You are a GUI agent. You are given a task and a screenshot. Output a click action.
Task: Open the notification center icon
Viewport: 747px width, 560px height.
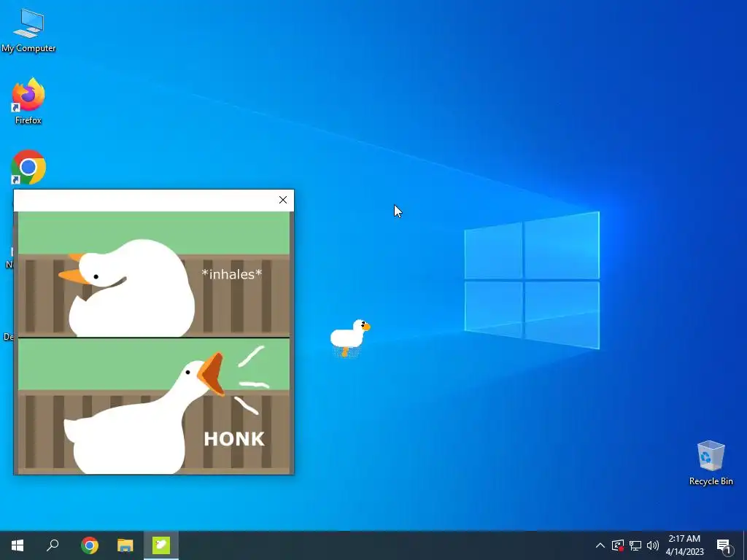pos(724,545)
